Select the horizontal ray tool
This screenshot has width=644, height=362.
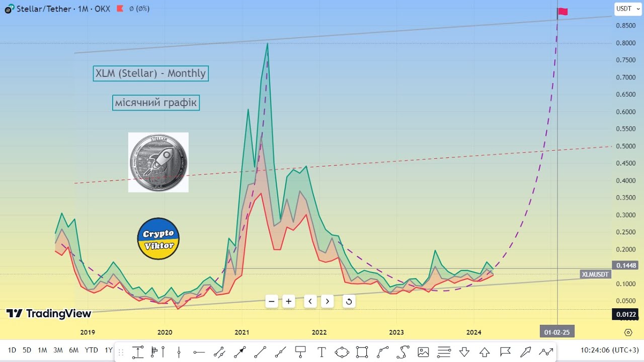pos(199,352)
